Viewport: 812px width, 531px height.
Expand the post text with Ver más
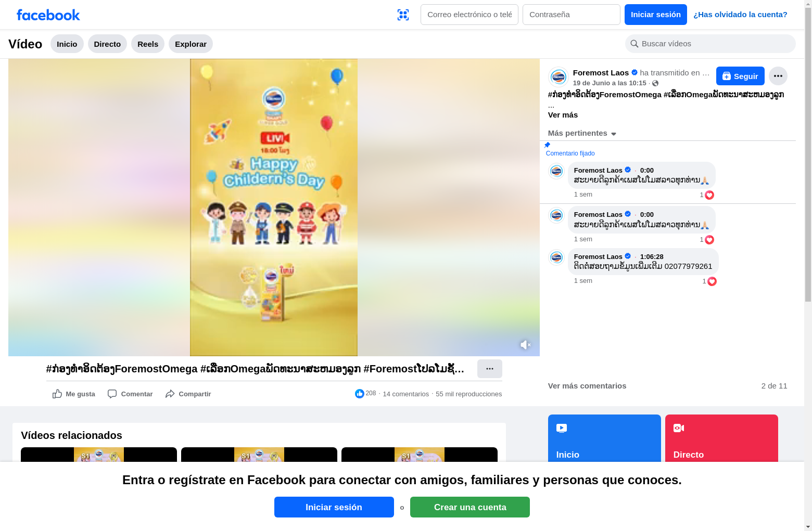(563, 115)
